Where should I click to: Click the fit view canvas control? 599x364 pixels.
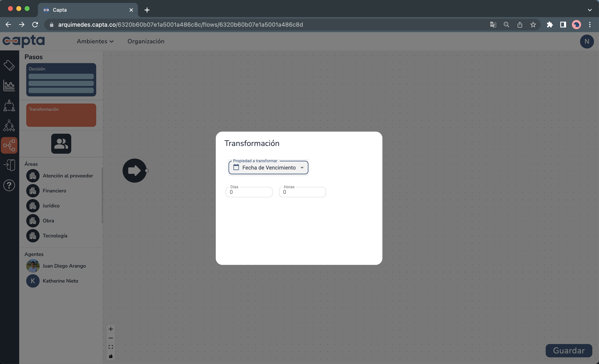[x=111, y=347]
